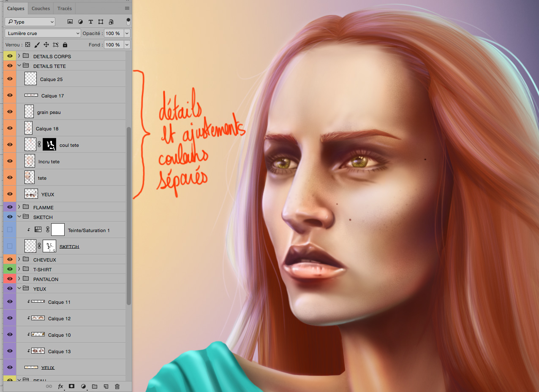The width and height of the screenshot is (539, 392).
Task: Create a new layer group icon
Action: pyautogui.click(x=95, y=386)
